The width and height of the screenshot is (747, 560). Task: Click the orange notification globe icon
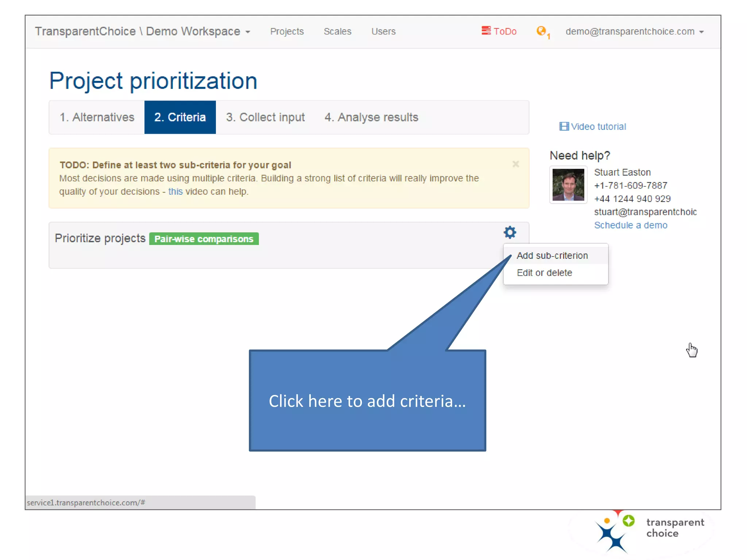pos(541,31)
